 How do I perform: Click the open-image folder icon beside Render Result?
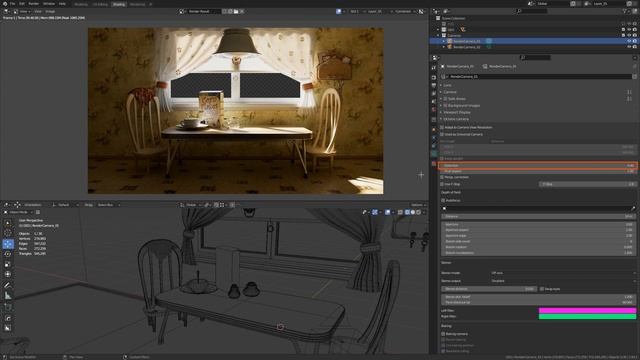(236, 11)
